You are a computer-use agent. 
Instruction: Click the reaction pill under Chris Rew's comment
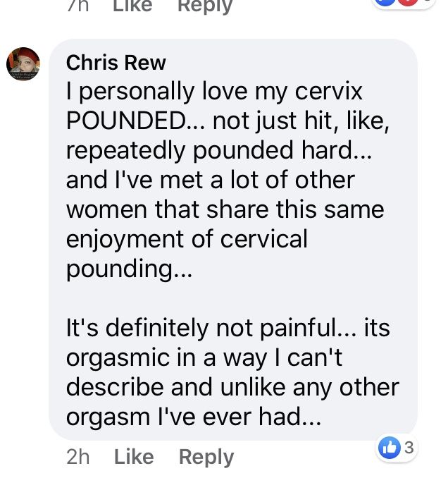pyautogui.click(x=396, y=448)
